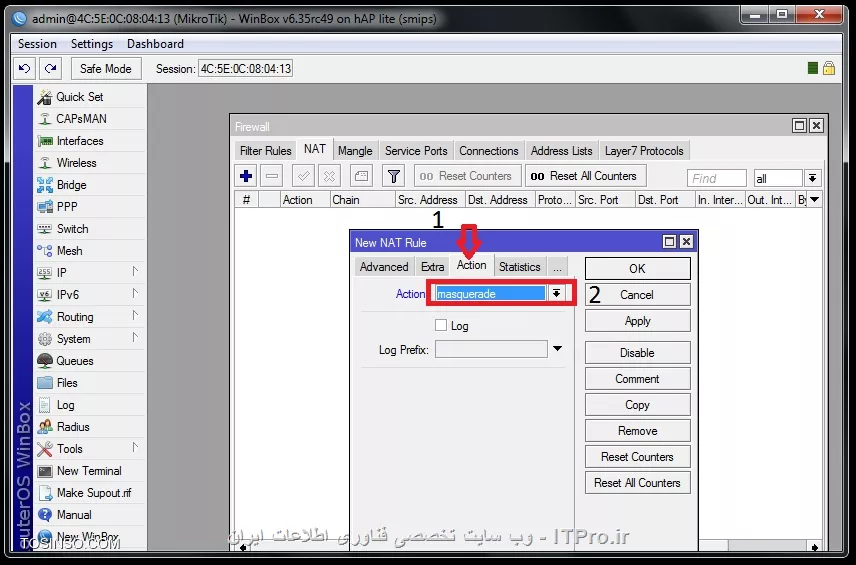Switch to Filter Rules tab
Screen dimensions: 856x565
pos(265,151)
